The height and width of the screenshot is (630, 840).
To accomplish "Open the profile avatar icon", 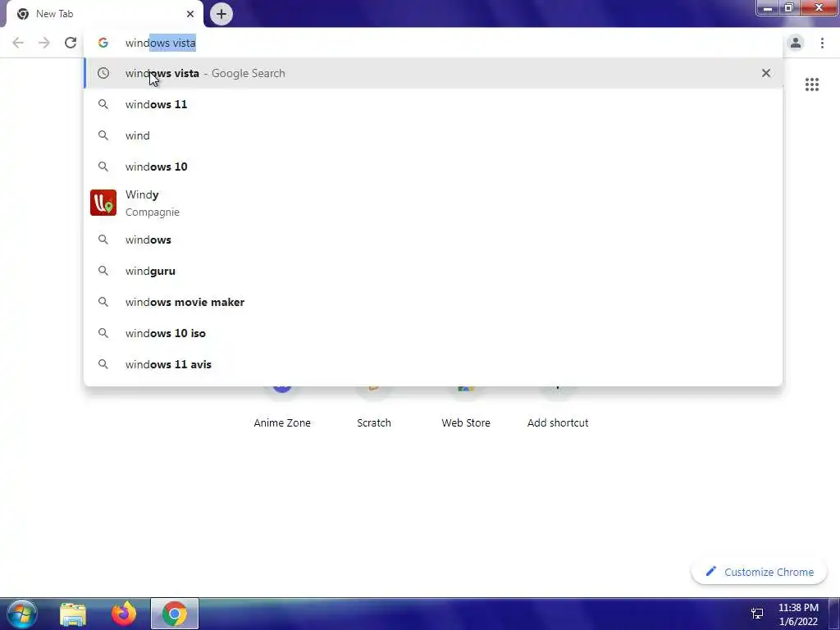I will click(796, 43).
